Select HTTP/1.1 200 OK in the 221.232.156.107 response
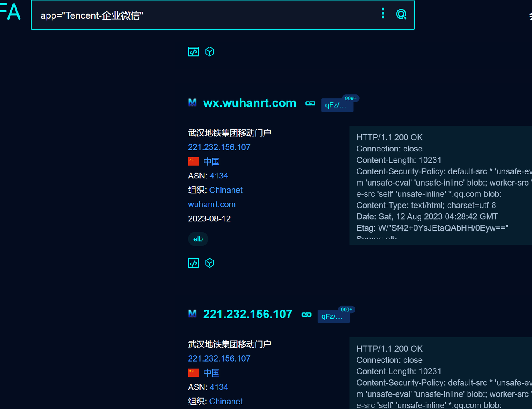The height and width of the screenshot is (409, 532). [389, 349]
